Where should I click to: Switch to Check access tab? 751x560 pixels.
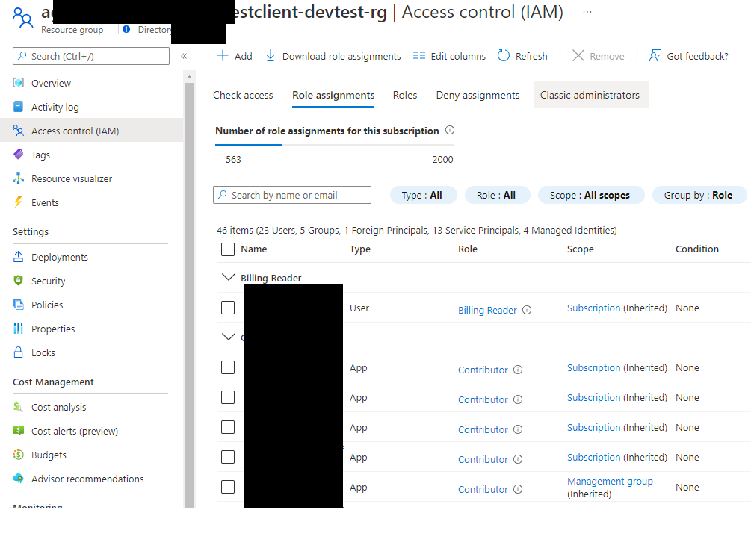243,95
